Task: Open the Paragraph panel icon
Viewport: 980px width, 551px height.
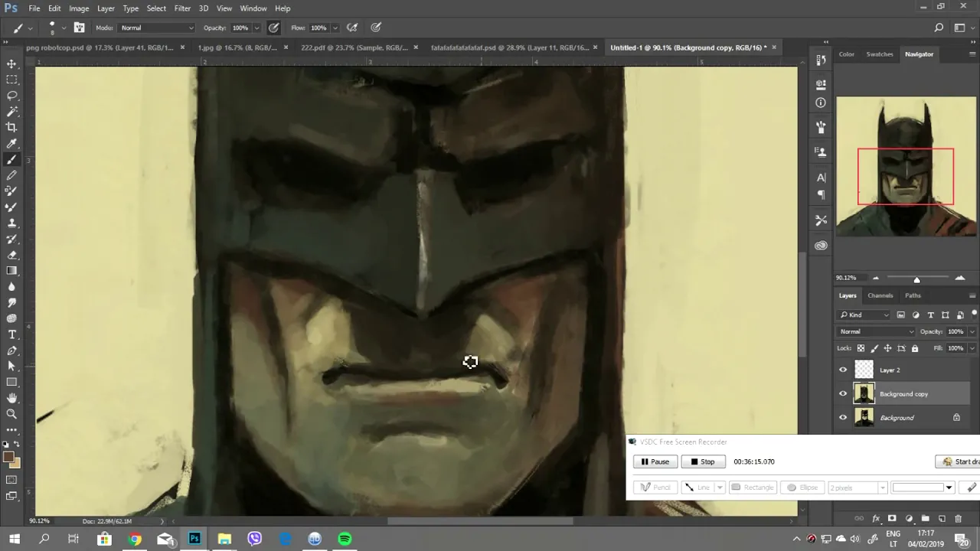Action: (x=821, y=195)
